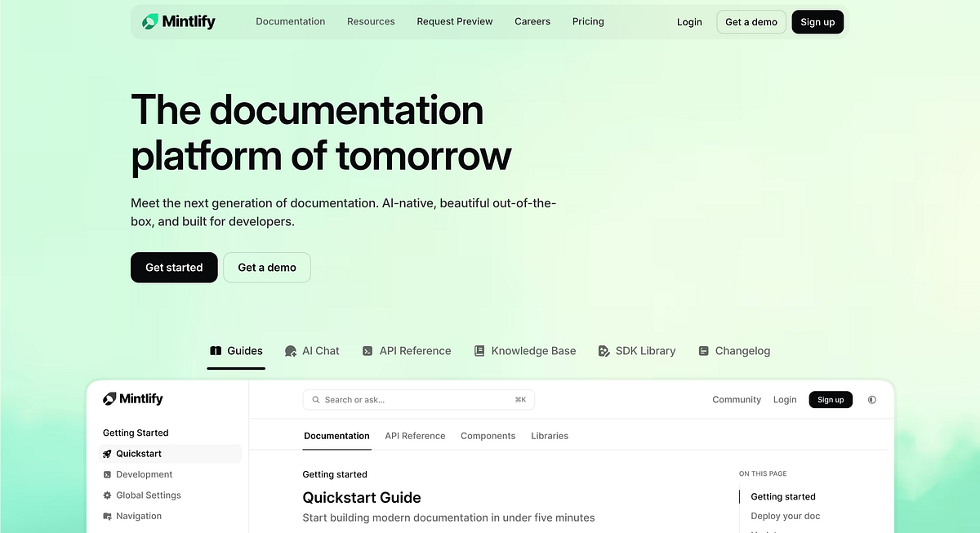Open Request Preview from the top navigation
This screenshot has width=980, height=533.
[x=455, y=21]
